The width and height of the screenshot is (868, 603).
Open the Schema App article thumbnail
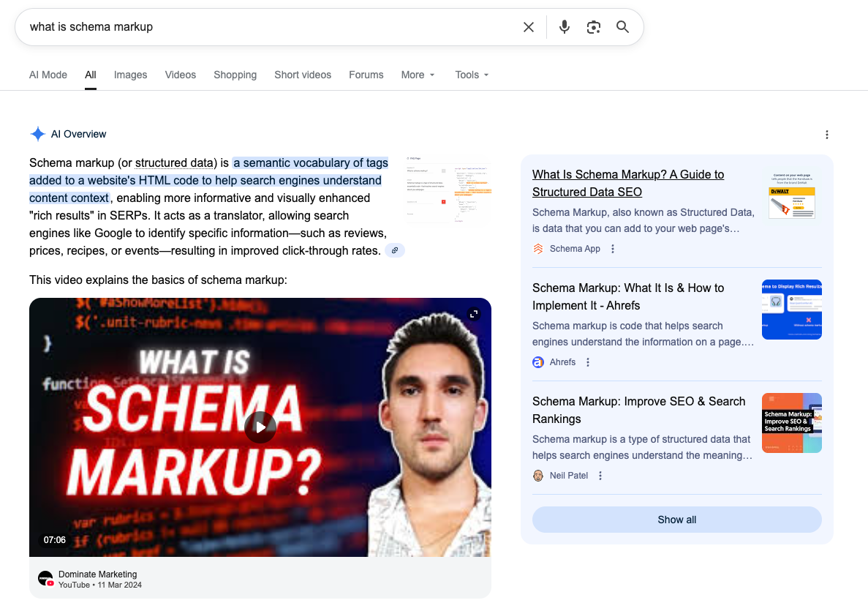pyautogui.click(x=792, y=195)
